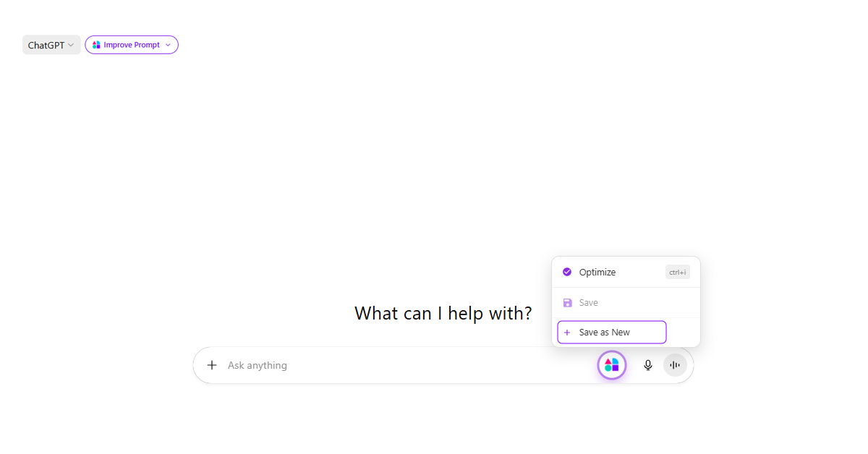The width and height of the screenshot is (868, 454).
Task: Open the ChatGPT model selector dropdown
Action: pyautogui.click(x=51, y=44)
